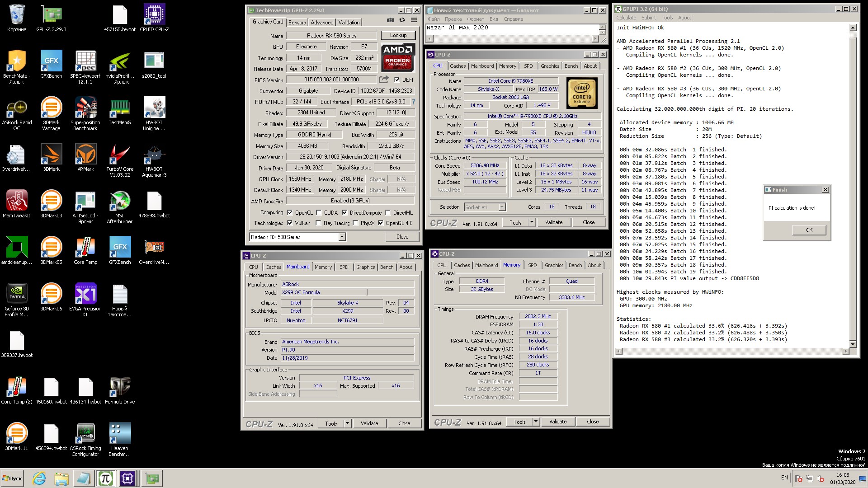Image resolution: width=868 pixels, height=488 pixels.
Task: Launch 3DMark Vantage shortcut
Action: pos(51,113)
